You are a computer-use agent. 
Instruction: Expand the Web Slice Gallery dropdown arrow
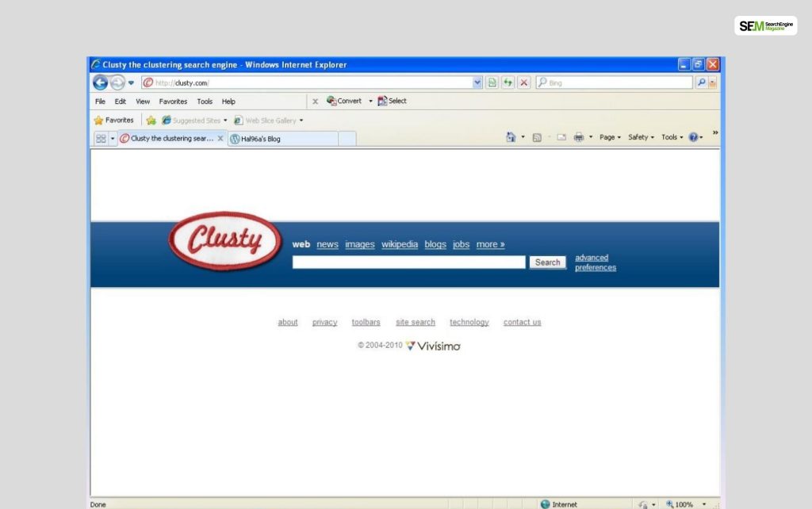[x=301, y=121]
